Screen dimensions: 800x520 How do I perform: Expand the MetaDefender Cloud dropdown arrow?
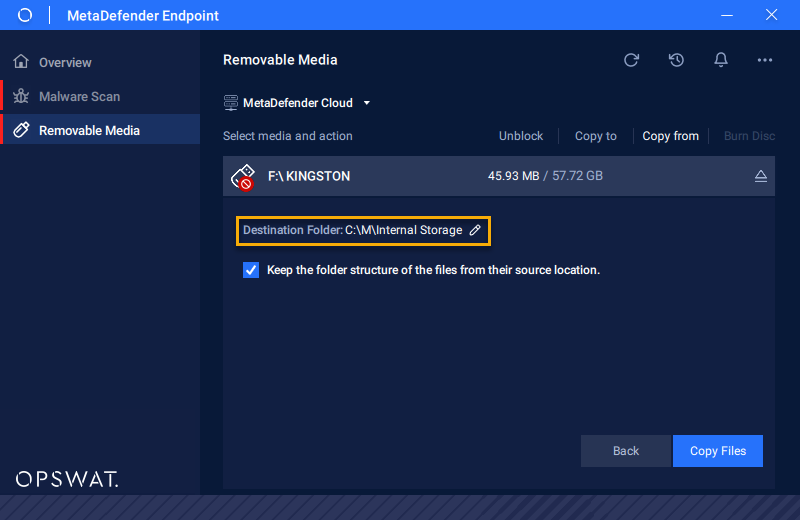366,103
